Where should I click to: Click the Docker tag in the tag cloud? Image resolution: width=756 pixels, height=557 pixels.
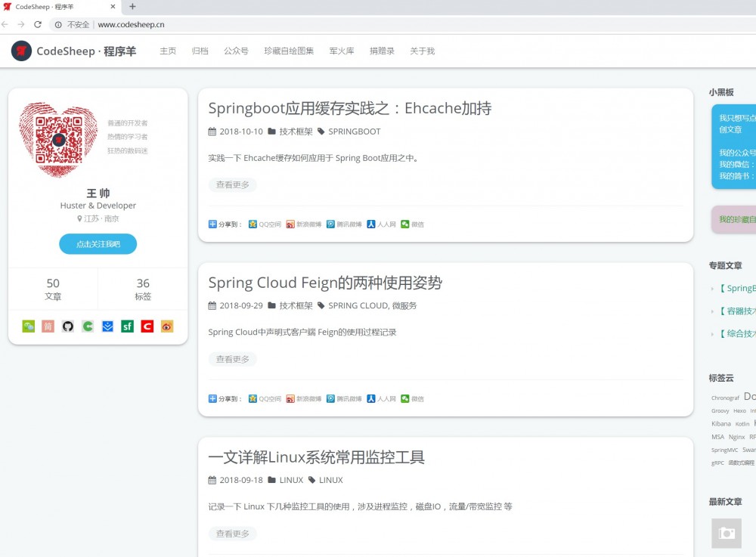pyautogui.click(x=750, y=396)
